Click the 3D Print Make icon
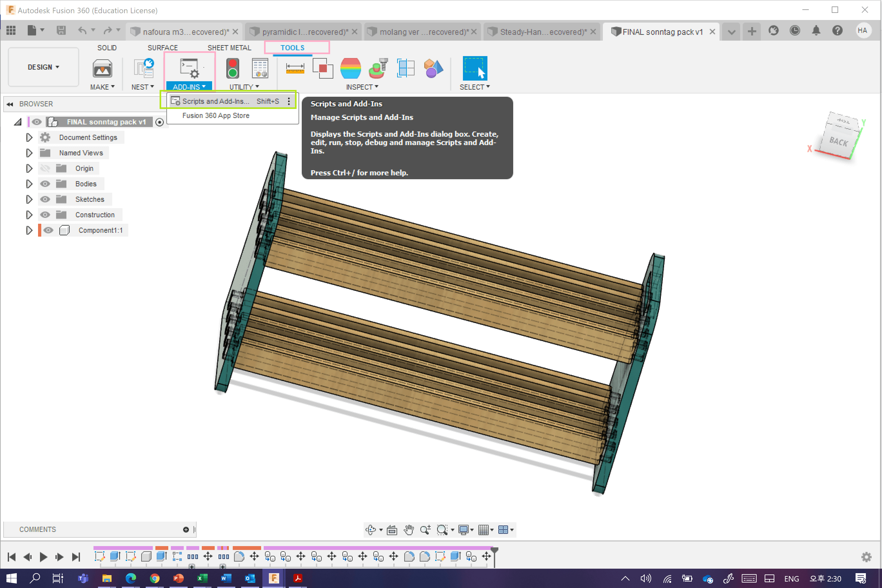The image size is (882, 588). pyautogui.click(x=102, y=69)
